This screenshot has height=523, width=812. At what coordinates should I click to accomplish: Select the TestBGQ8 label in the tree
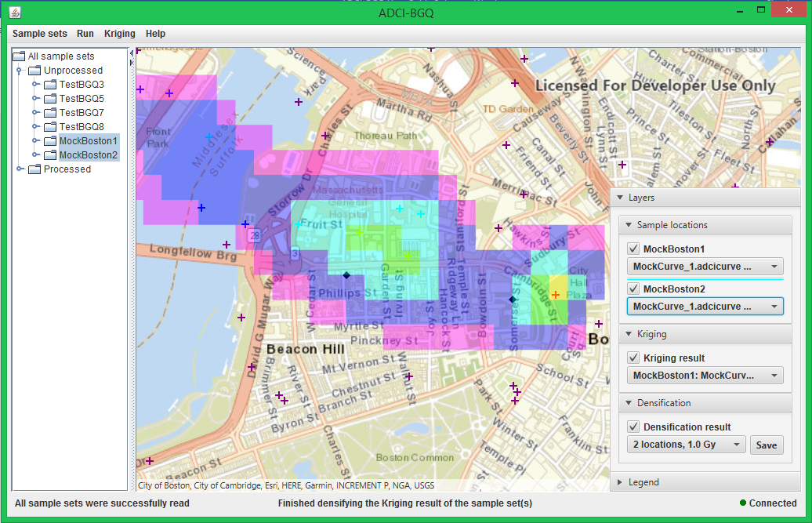coord(82,127)
